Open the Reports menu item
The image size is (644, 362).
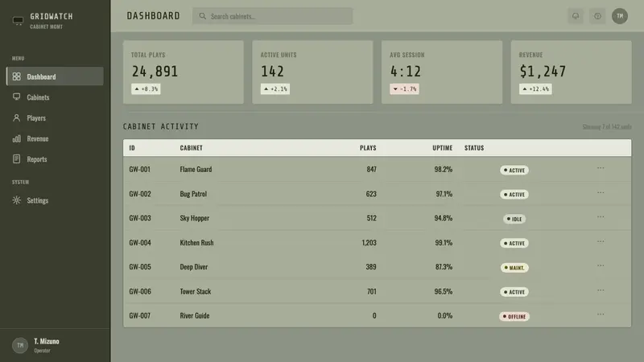point(55,158)
